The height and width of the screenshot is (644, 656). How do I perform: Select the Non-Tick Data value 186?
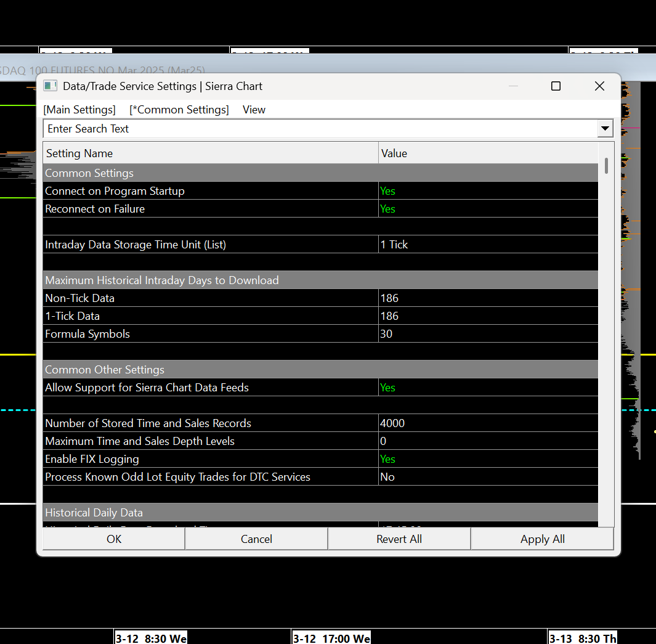(x=488, y=298)
